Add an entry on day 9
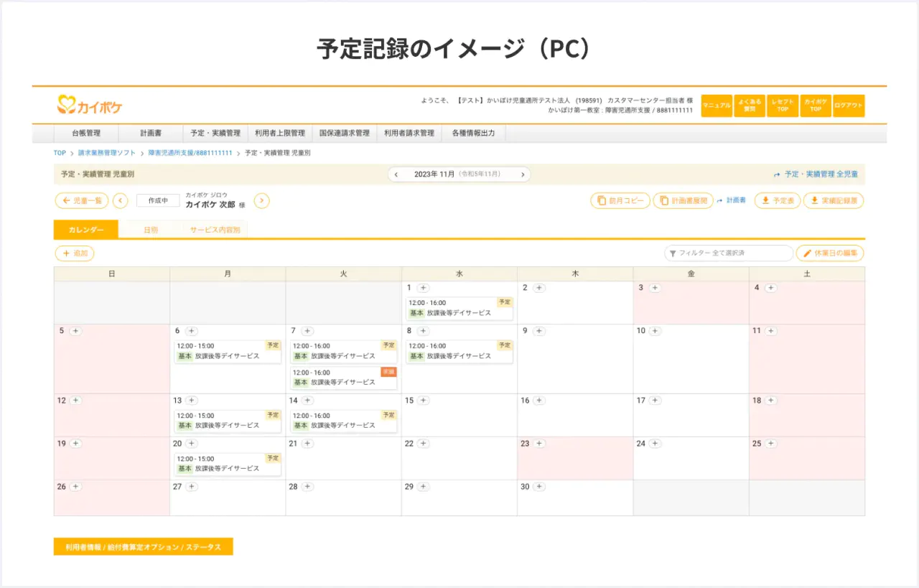Screen dimensions: 919x588 (539, 331)
